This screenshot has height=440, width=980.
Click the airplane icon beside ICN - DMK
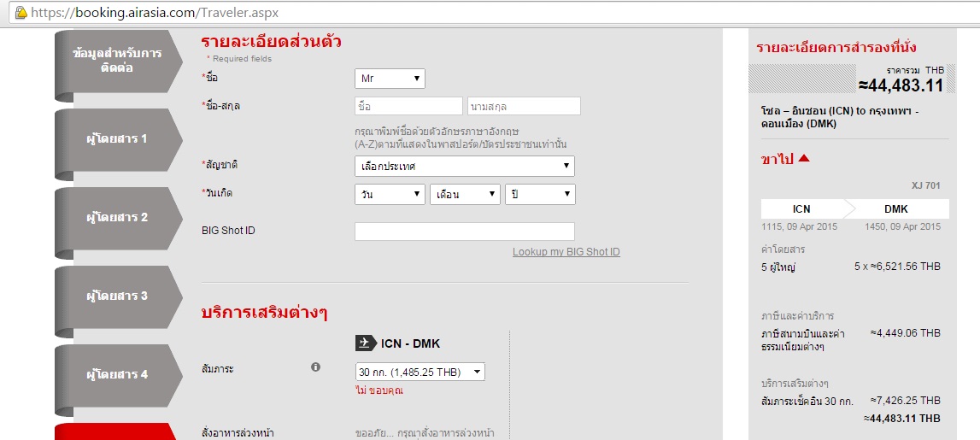[367, 343]
